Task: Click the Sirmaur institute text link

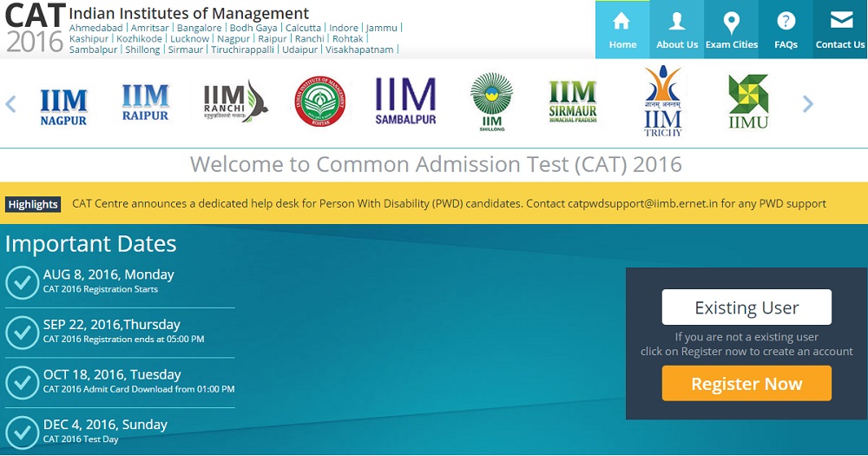Action: (x=186, y=50)
